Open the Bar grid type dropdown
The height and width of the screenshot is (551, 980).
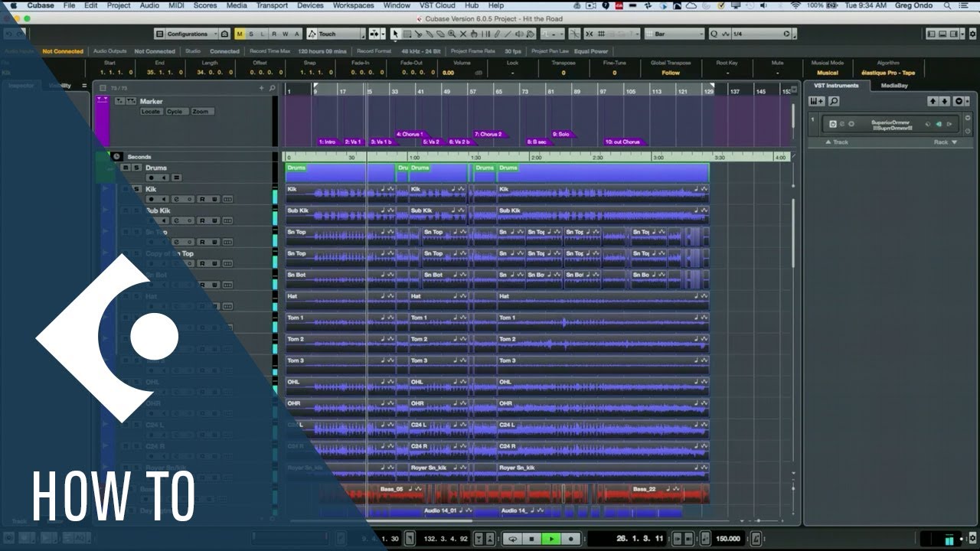pos(675,34)
